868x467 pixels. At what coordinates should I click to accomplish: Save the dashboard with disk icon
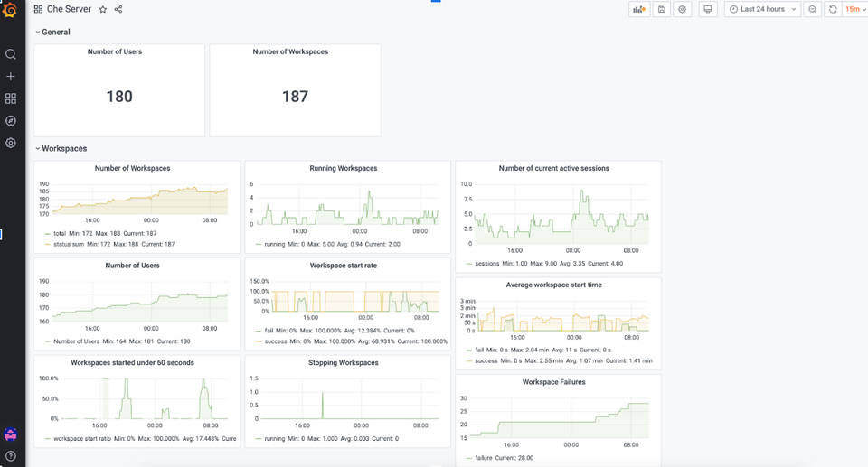(x=662, y=9)
